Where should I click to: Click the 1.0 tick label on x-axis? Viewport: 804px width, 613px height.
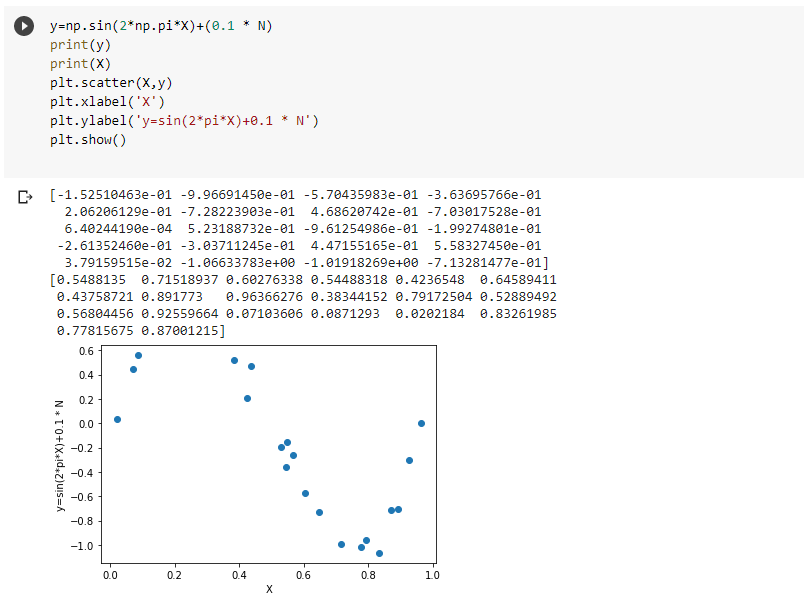pos(432,576)
